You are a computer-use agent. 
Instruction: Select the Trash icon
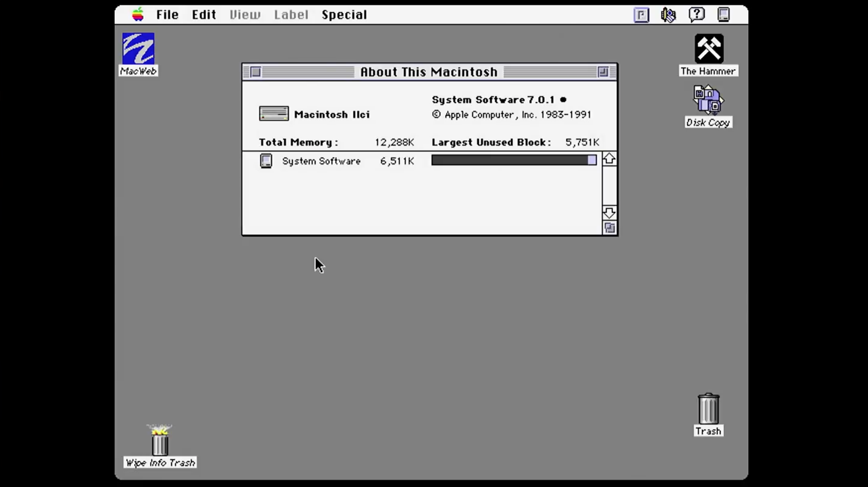pos(709,415)
